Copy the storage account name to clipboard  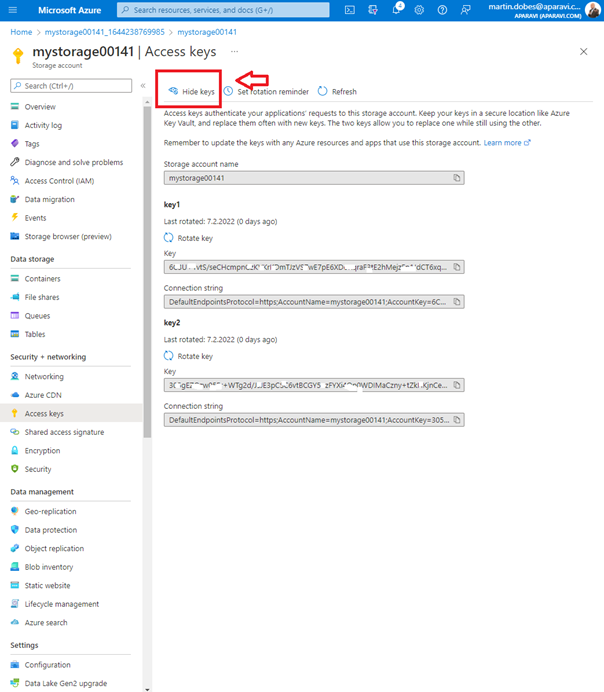click(x=456, y=178)
